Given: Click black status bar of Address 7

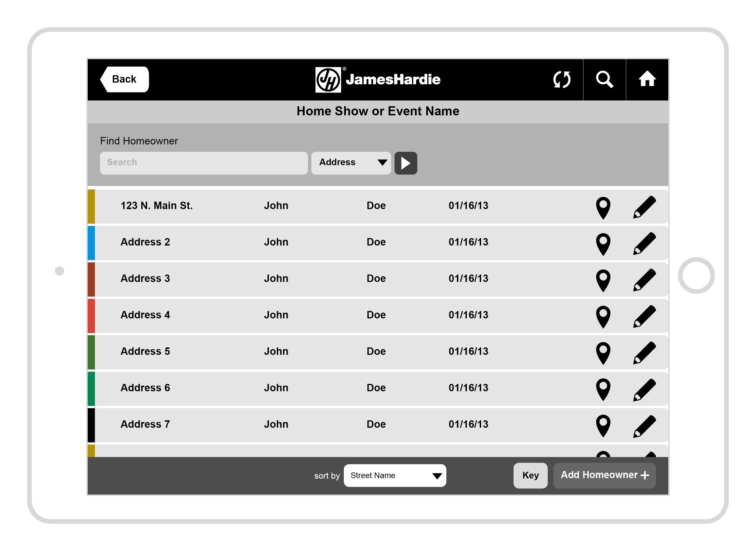Looking at the screenshot, I should tap(91, 425).
